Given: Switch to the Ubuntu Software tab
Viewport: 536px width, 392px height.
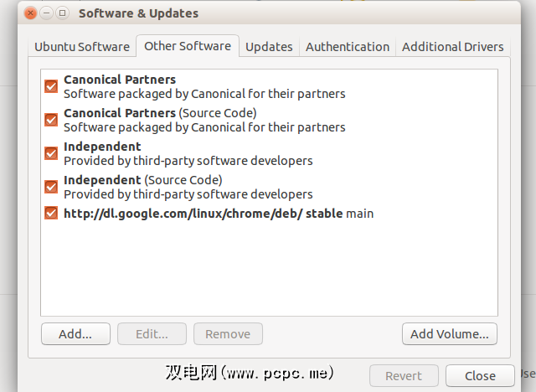Looking at the screenshot, I should (80, 47).
